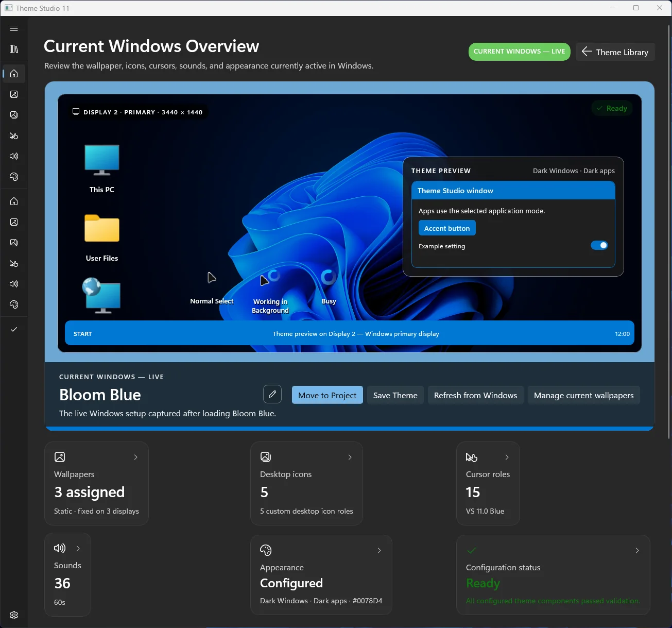This screenshot has width=672, height=628.
Task: Open Manage current wallpapers
Action: pos(584,395)
